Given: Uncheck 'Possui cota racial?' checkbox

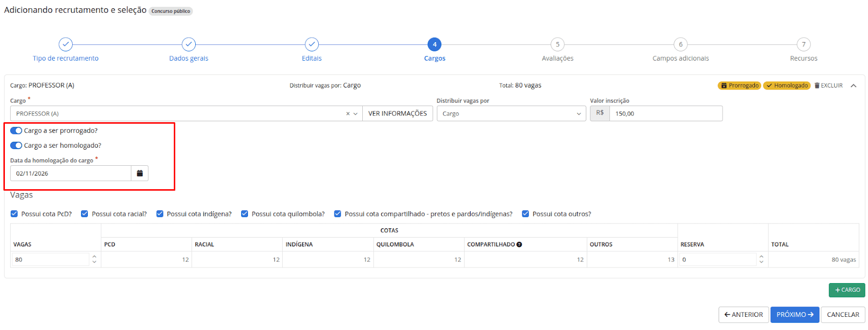Looking at the screenshot, I should click(84, 214).
